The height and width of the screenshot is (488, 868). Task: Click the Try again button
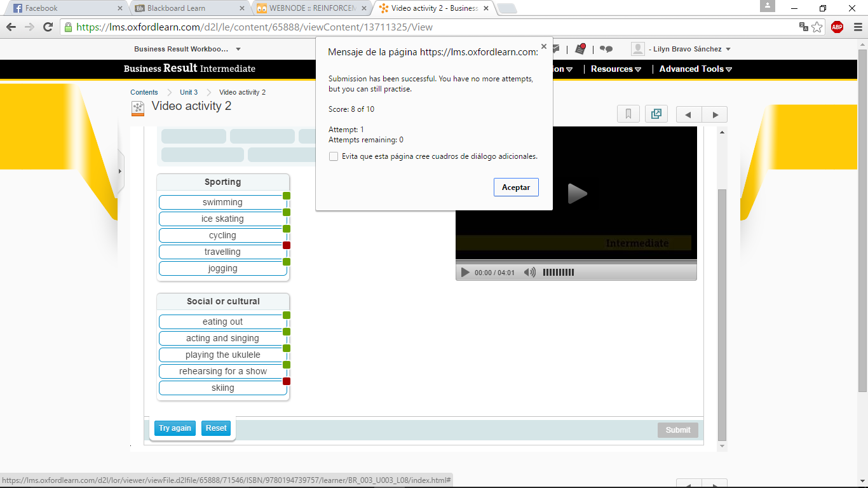tap(175, 428)
